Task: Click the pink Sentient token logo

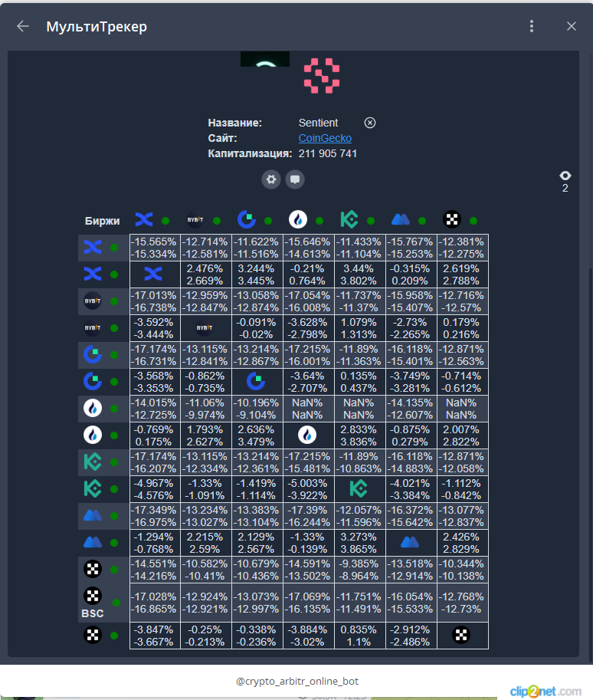Action: [322, 76]
